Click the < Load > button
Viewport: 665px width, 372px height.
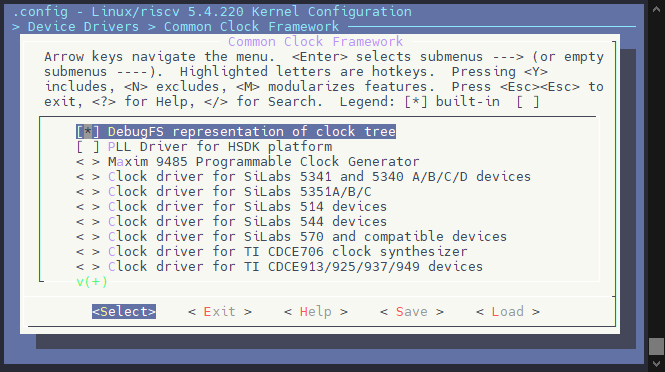[x=508, y=312]
